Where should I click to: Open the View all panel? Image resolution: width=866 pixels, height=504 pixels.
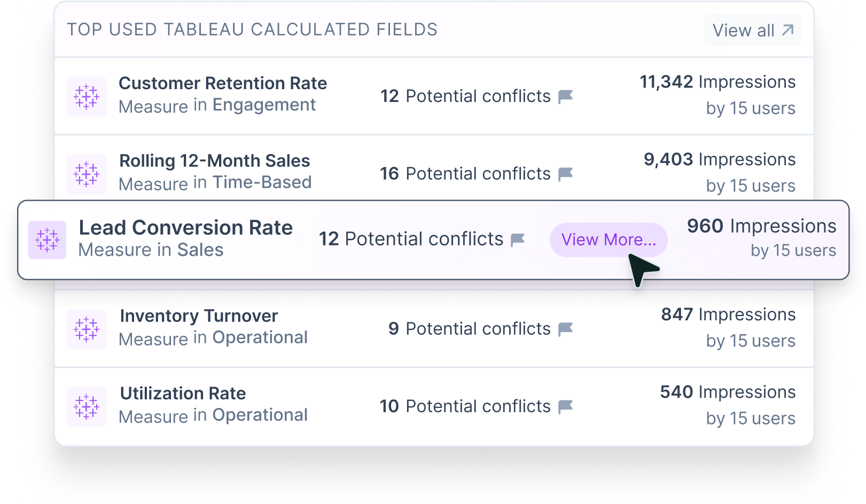coord(752,30)
